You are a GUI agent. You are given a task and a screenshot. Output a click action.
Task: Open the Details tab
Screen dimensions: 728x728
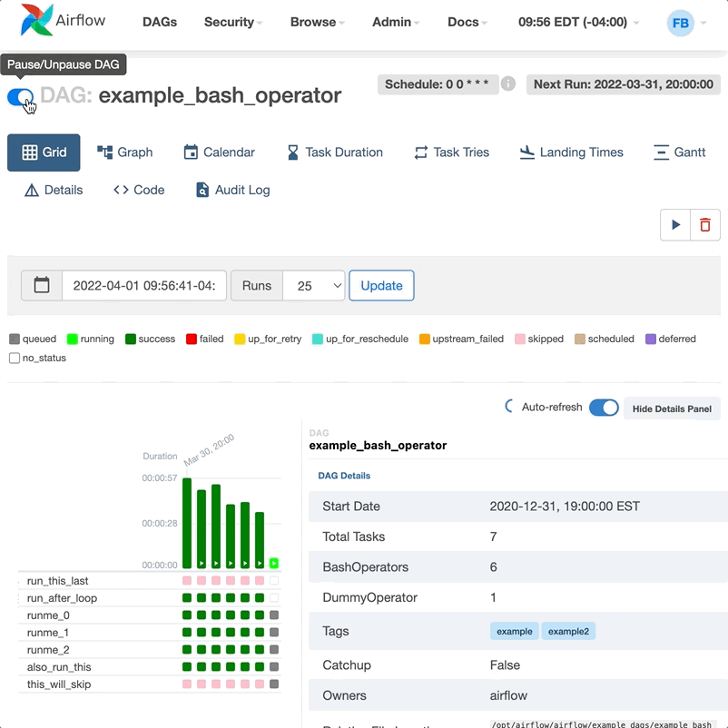click(x=54, y=190)
